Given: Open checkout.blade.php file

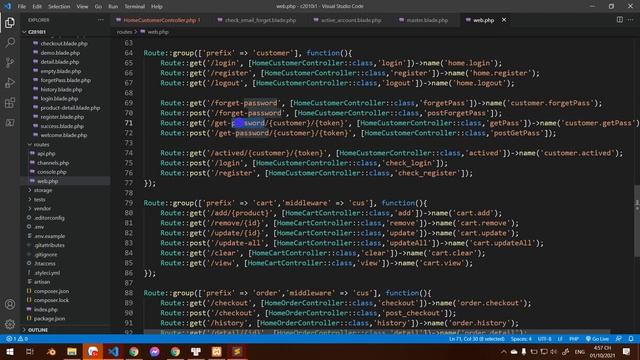Looking at the screenshot, I should [65, 44].
